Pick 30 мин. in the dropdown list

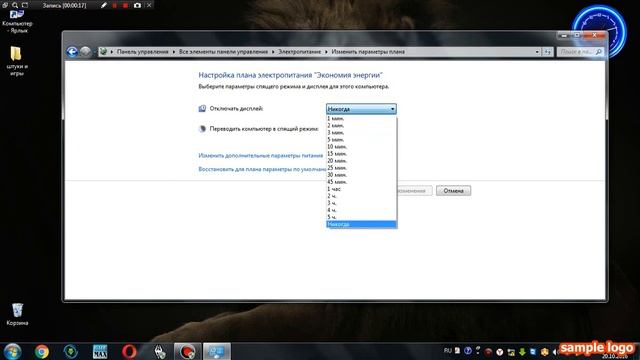pos(361,175)
